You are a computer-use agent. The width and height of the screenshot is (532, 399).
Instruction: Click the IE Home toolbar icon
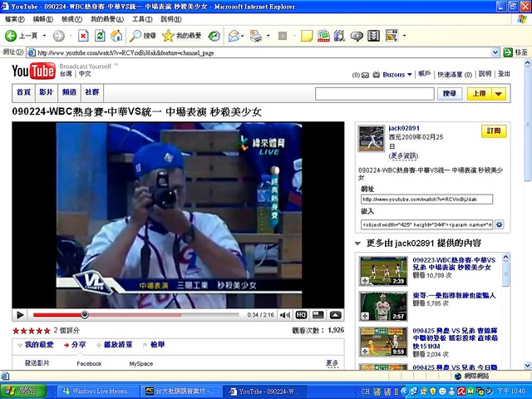(116, 36)
